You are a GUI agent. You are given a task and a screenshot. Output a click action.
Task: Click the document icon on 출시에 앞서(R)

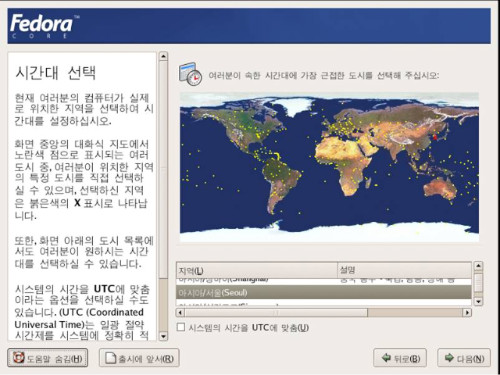point(110,358)
